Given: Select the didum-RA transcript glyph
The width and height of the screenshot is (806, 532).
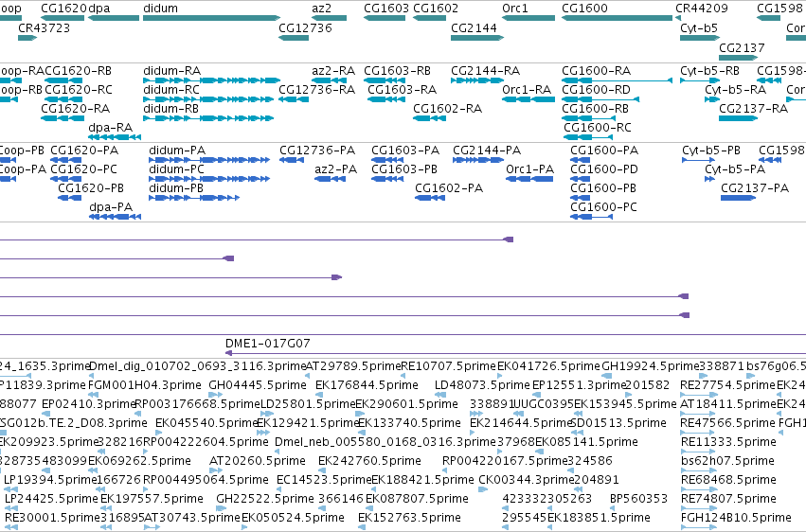Looking at the screenshot, I should 211,80.
